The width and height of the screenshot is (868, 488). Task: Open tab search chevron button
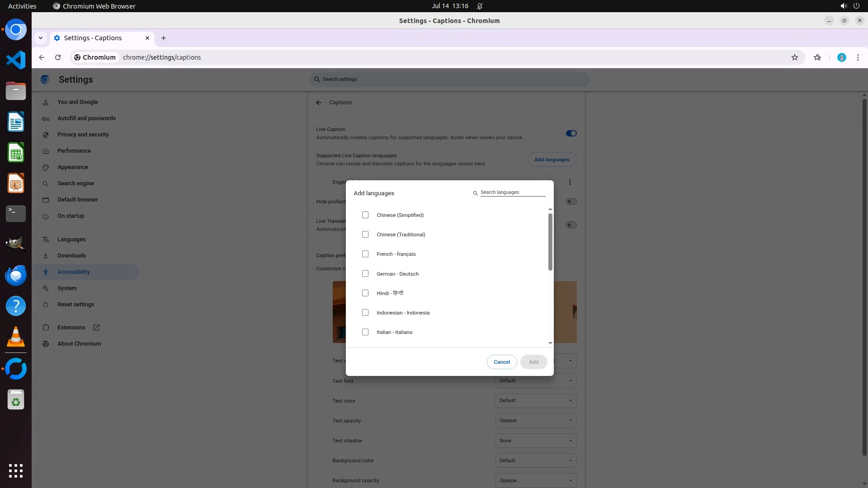41,38
